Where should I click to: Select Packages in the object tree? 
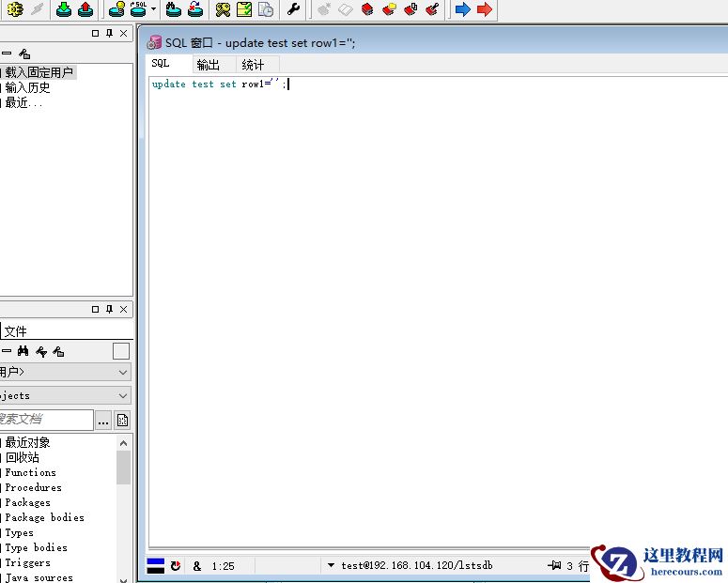tap(28, 502)
